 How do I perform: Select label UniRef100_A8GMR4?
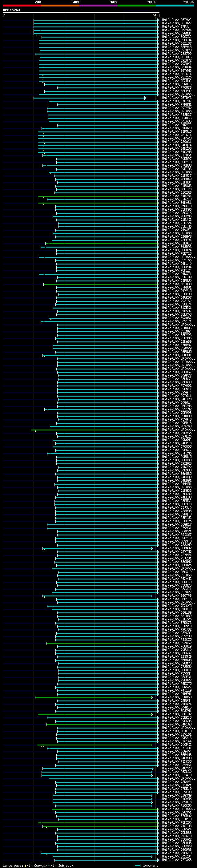(176, 250)
